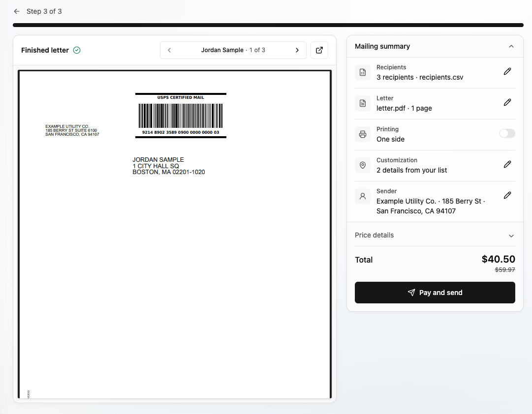Screen dimensions: 532x414
Task: Show next recipient letter with right chevron
Action: (297, 50)
